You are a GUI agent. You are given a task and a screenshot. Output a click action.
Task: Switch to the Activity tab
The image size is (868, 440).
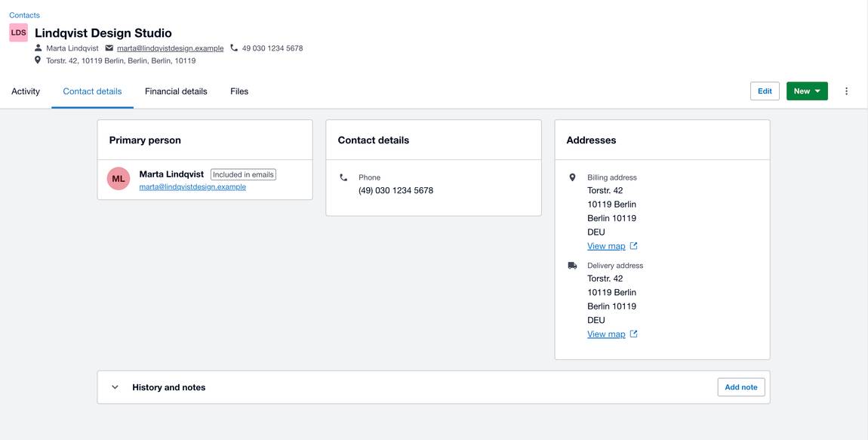pos(26,91)
